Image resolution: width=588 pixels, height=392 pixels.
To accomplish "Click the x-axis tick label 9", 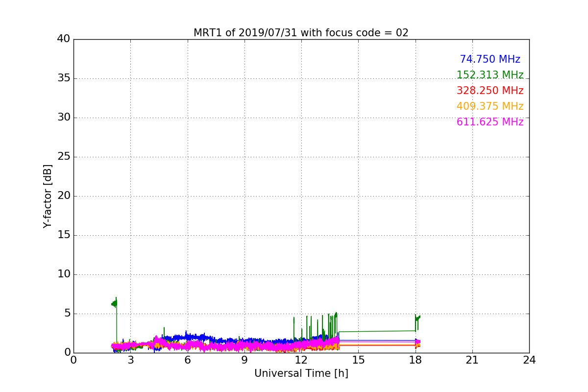I will click(245, 360).
